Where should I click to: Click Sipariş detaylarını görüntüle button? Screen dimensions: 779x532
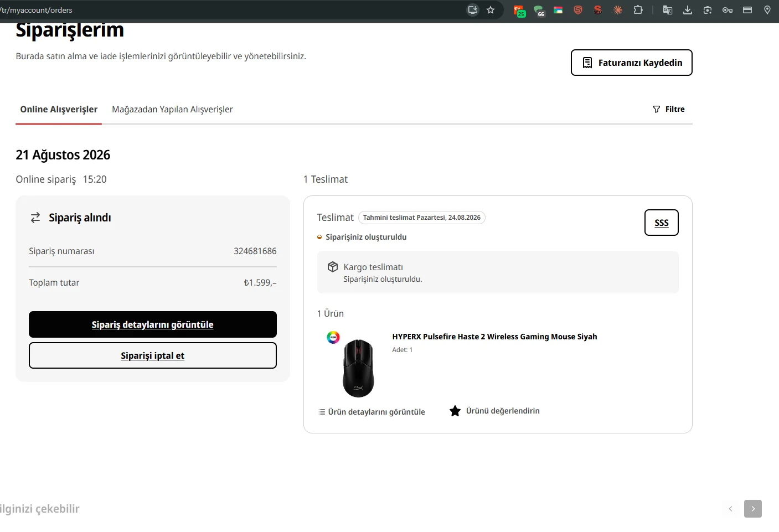(153, 324)
